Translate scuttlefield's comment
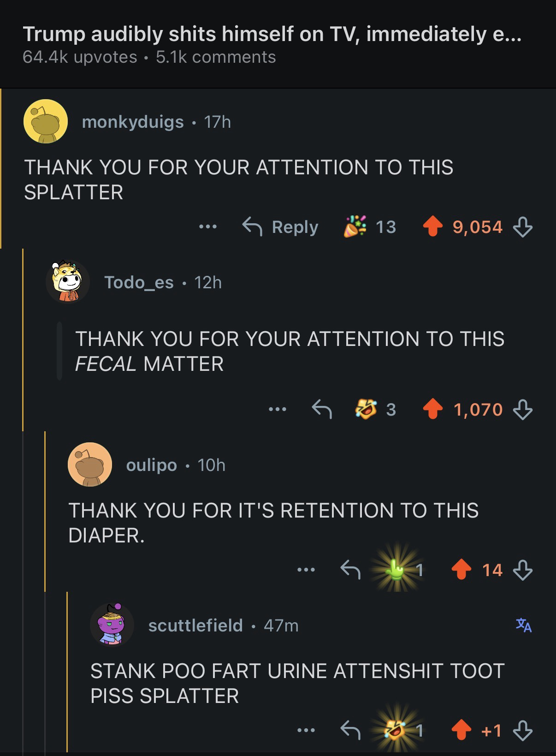 523,625
